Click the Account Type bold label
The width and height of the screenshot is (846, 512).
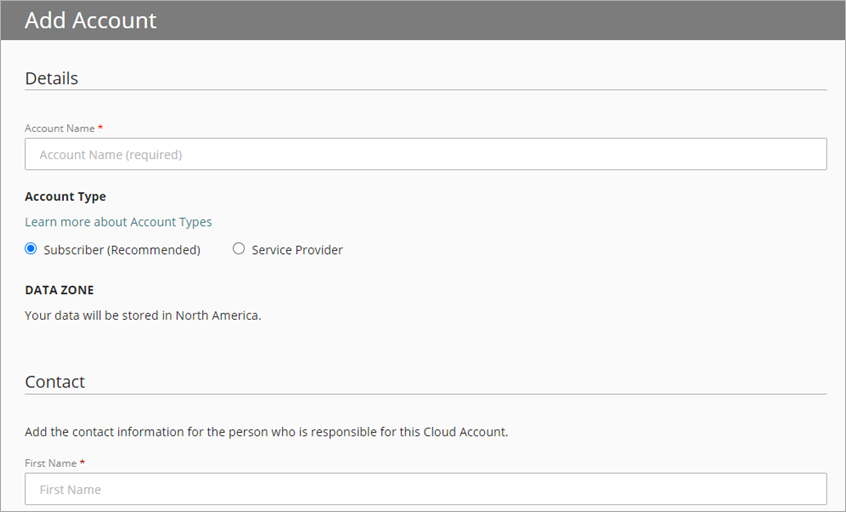pyautogui.click(x=65, y=197)
